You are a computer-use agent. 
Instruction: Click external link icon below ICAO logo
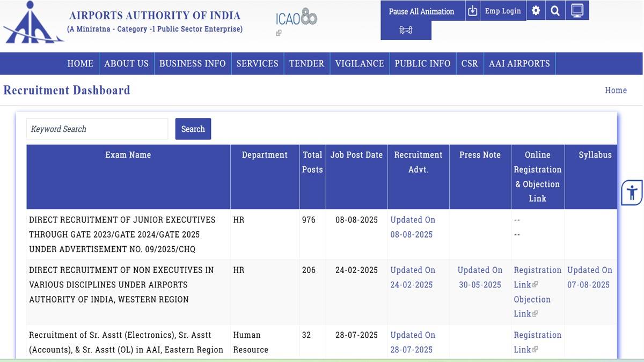pos(279,33)
